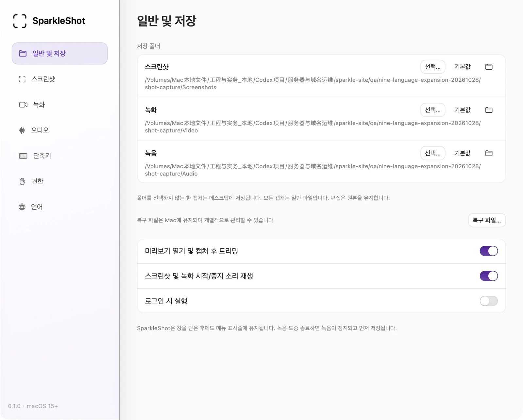The width and height of the screenshot is (523, 420).
Task: Click the screenshot path ending in shot-capture/Screenshots
Action: tap(313, 84)
